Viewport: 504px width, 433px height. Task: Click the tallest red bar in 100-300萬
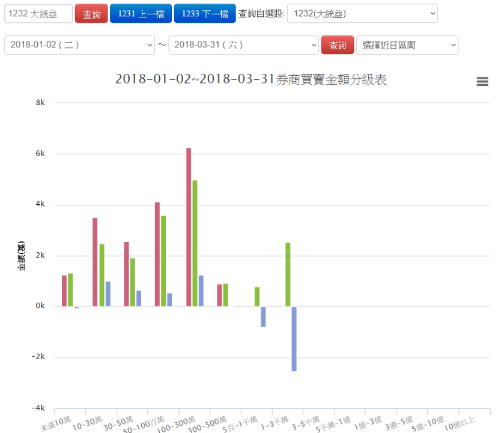point(189,227)
